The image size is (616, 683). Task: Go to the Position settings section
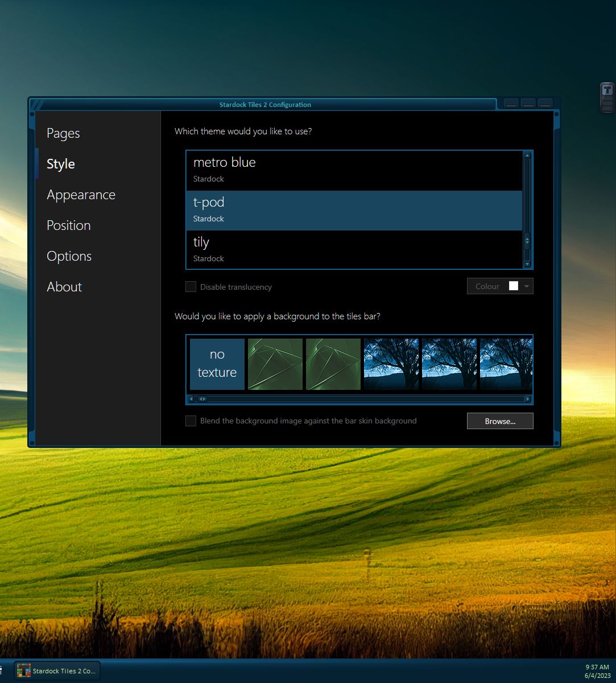pos(68,225)
